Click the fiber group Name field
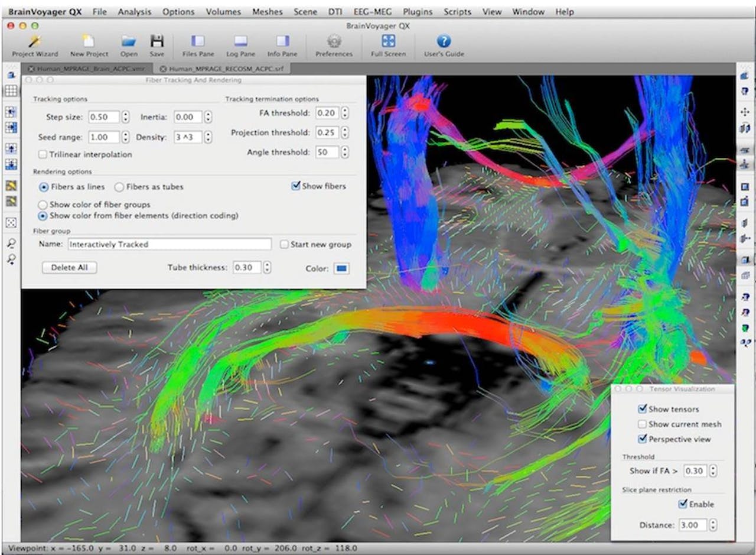 170,244
